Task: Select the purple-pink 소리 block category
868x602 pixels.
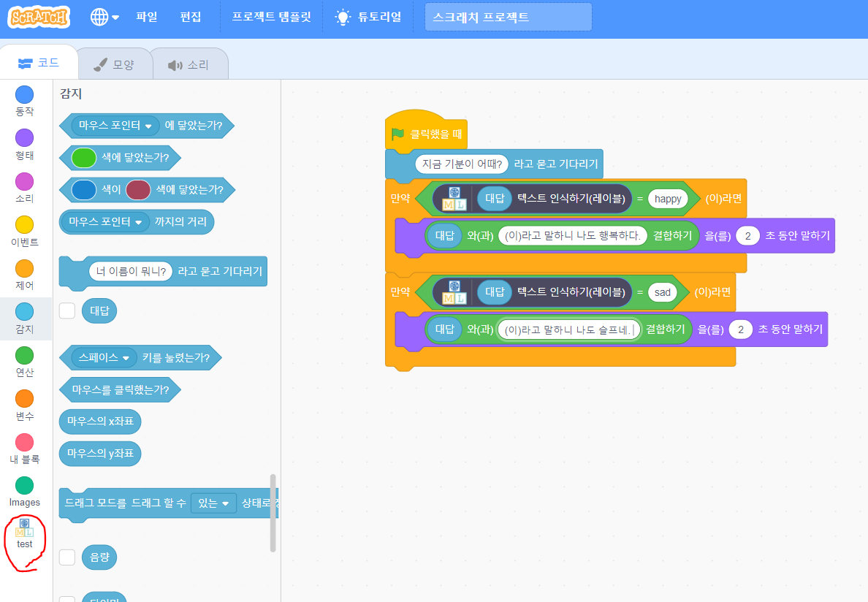Action: point(24,188)
